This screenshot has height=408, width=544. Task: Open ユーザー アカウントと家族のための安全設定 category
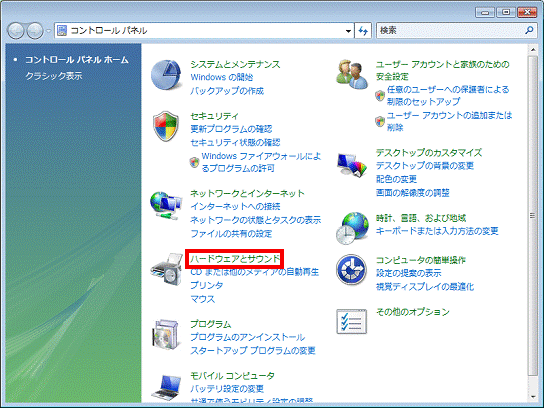[443, 70]
